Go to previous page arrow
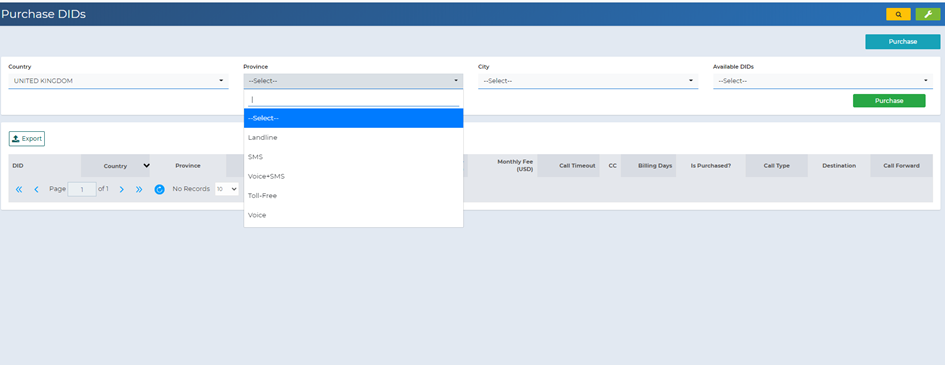 (36, 189)
